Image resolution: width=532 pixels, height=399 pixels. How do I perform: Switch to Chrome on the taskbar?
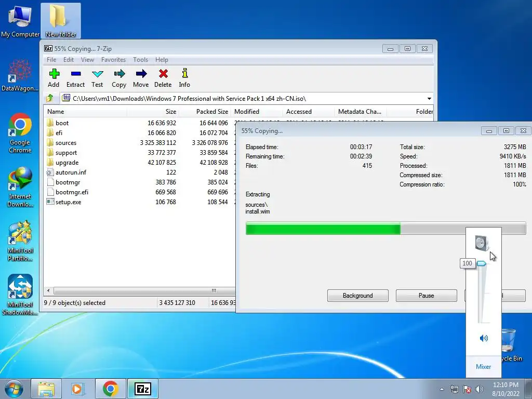click(110, 389)
